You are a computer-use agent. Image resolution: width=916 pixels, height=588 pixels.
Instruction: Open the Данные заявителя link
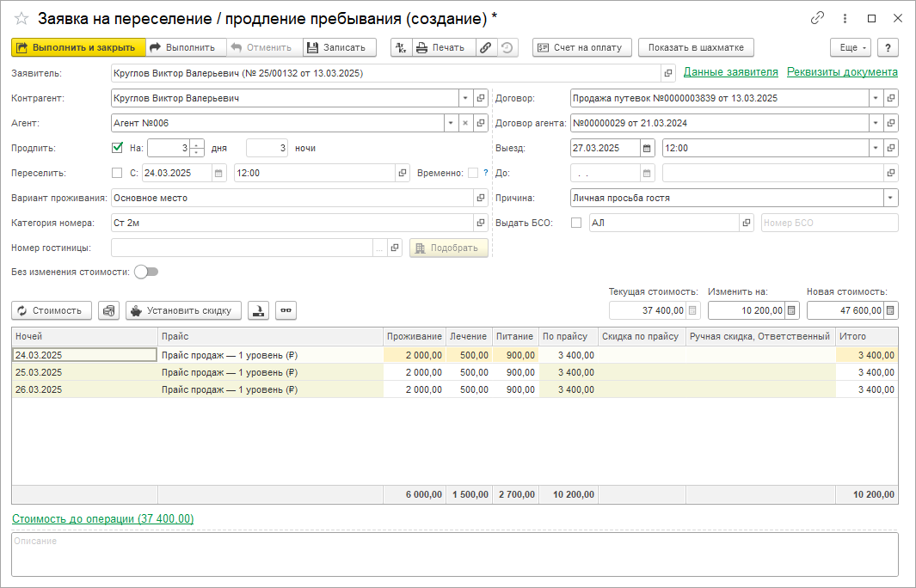click(x=730, y=72)
